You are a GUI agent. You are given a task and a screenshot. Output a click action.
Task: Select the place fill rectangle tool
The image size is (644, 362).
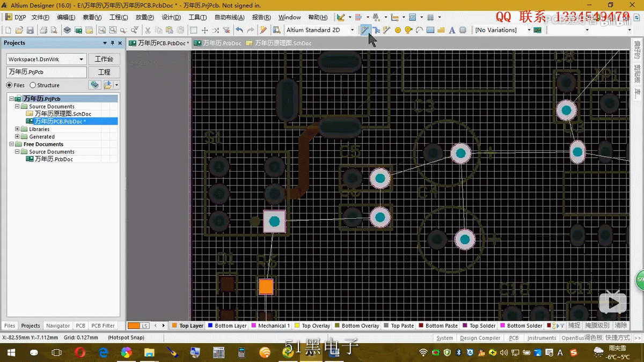tap(430, 30)
